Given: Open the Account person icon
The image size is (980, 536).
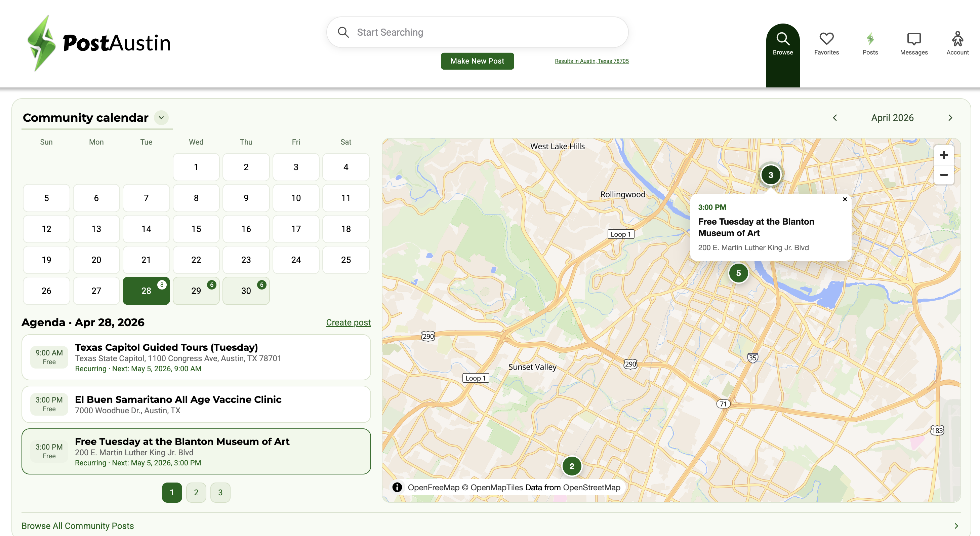Looking at the screenshot, I should (957, 43).
